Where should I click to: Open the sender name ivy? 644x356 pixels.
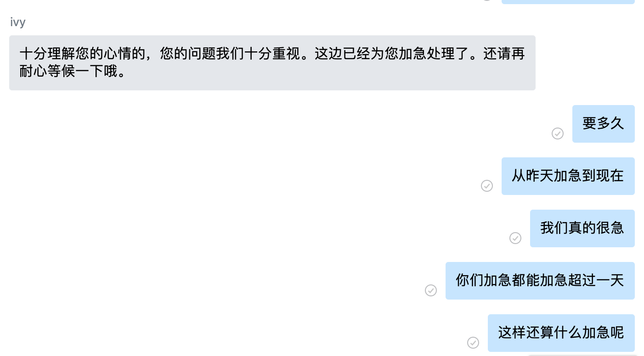click(x=18, y=22)
